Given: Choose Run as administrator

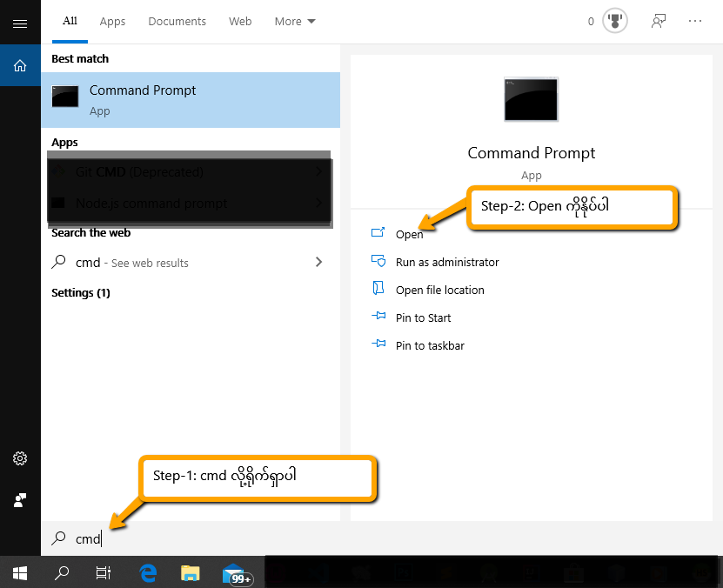Looking at the screenshot, I should pos(447,262).
